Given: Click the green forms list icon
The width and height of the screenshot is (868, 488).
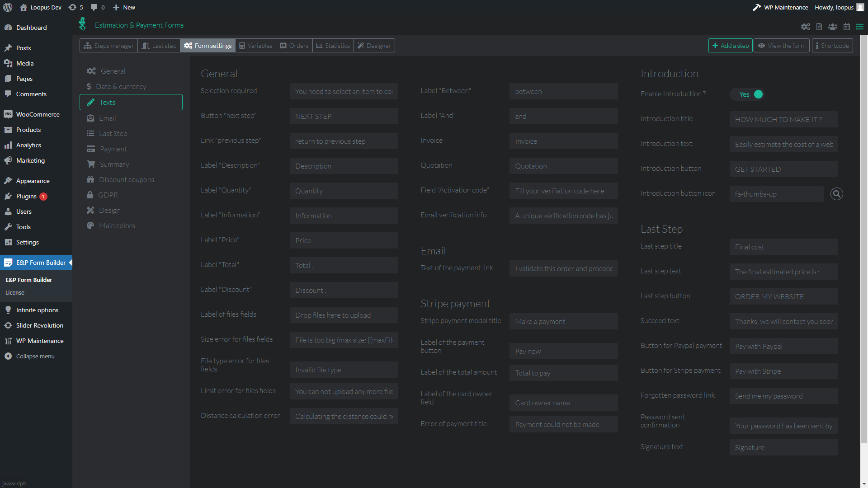Looking at the screenshot, I should (859, 27).
